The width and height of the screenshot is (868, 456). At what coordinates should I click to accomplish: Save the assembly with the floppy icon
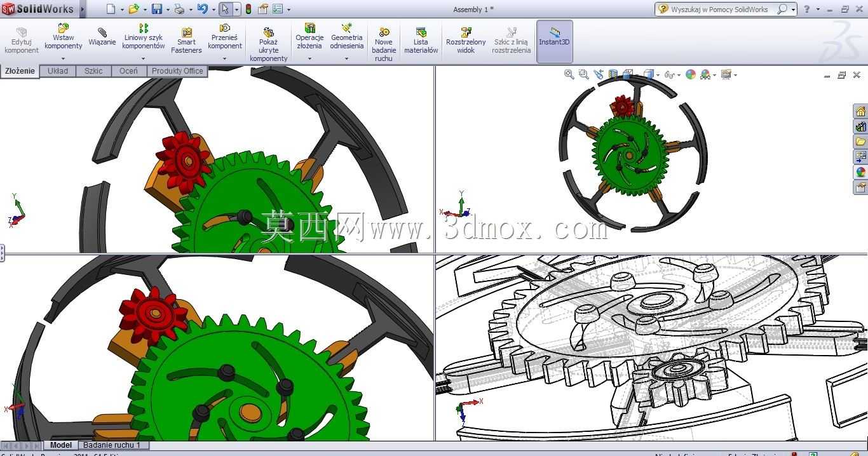pos(156,9)
